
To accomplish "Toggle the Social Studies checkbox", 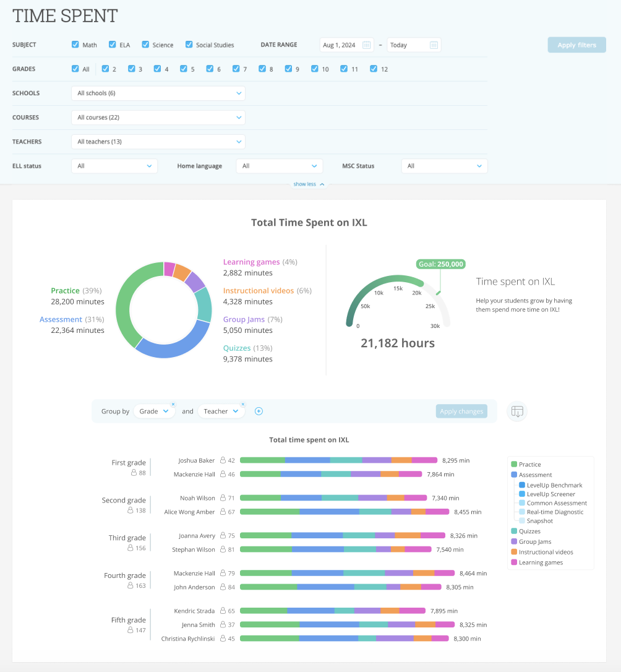I will click(189, 45).
